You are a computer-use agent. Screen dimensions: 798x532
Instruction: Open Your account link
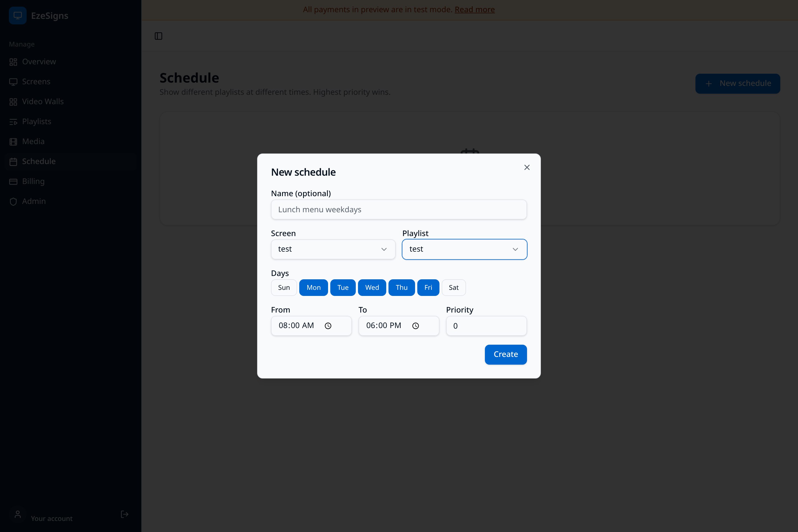[52, 518]
